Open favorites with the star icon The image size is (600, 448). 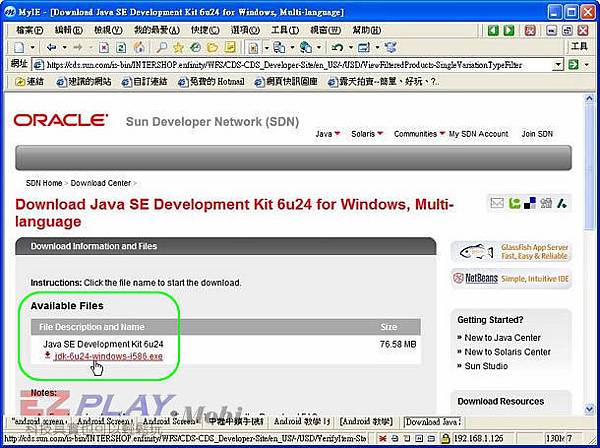[x=178, y=47]
